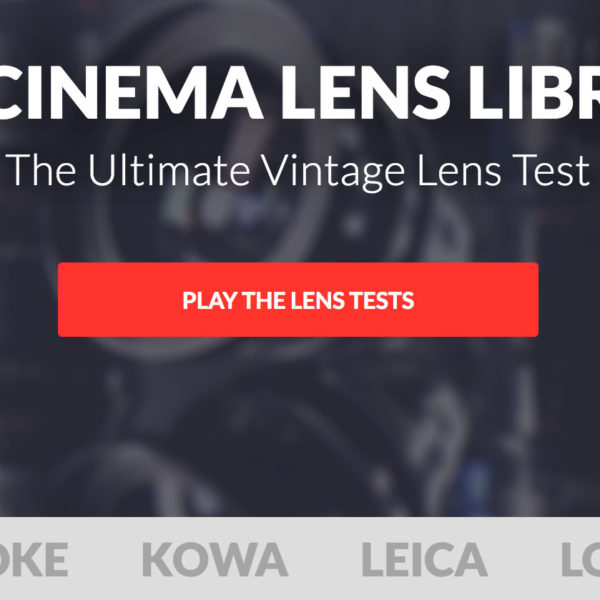
Task: Click the gray brand strip between KOWA and LEICA
Action: point(324,559)
